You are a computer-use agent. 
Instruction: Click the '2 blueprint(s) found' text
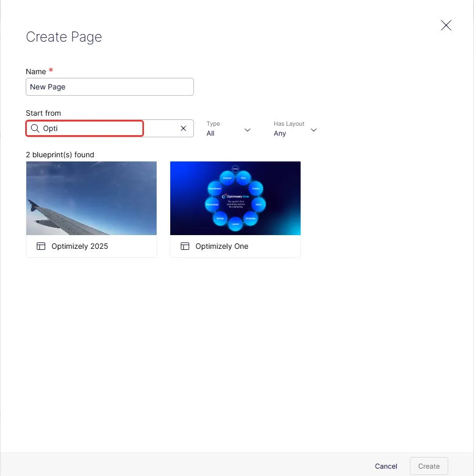click(60, 155)
